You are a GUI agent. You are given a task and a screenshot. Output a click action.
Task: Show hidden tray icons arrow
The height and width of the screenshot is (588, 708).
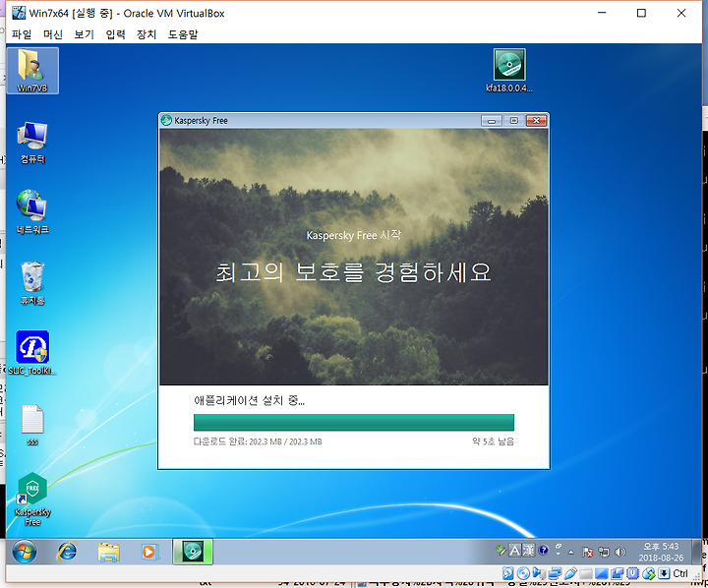570,552
